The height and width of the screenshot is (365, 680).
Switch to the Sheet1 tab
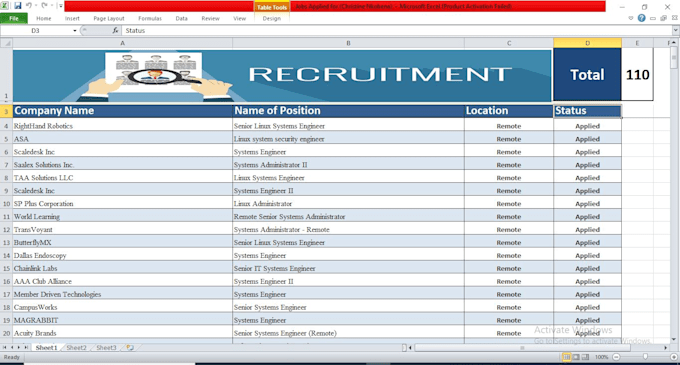click(46, 348)
